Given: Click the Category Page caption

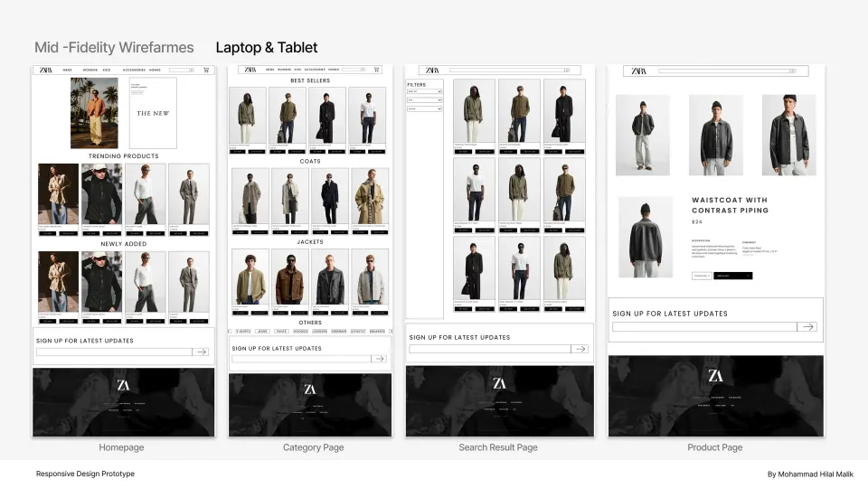Looking at the screenshot, I should pyautogui.click(x=314, y=447).
